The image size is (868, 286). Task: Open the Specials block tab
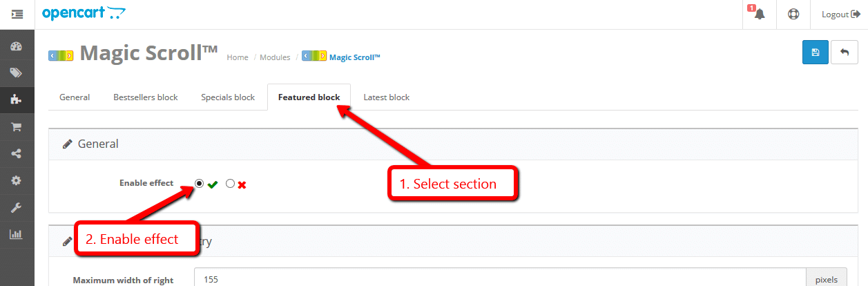point(228,97)
